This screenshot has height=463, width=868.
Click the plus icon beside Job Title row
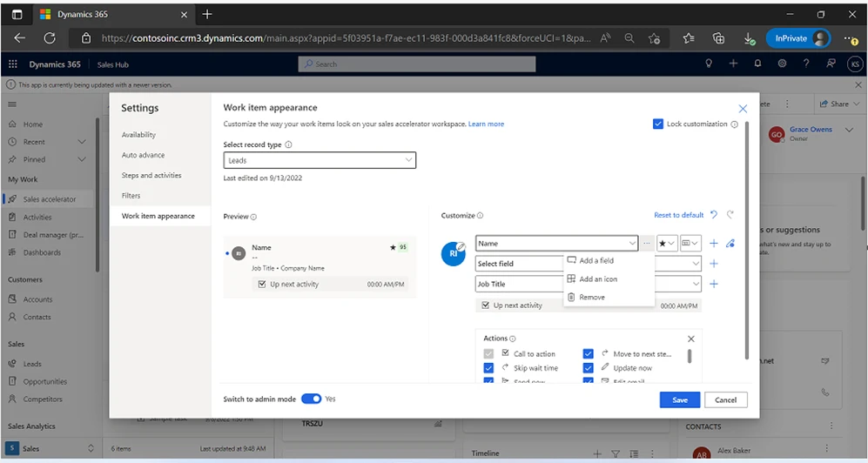point(714,284)
